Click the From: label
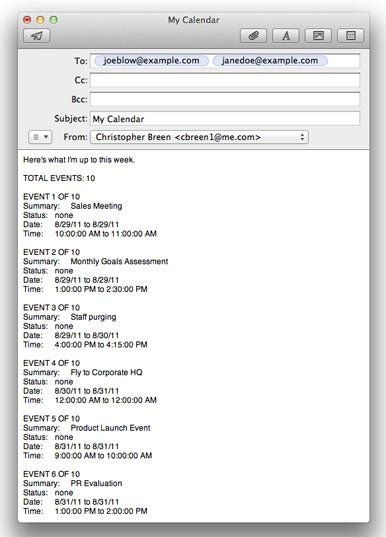This screenshot has width=386, height=537. pyautogui.click(x=75, y=137)
